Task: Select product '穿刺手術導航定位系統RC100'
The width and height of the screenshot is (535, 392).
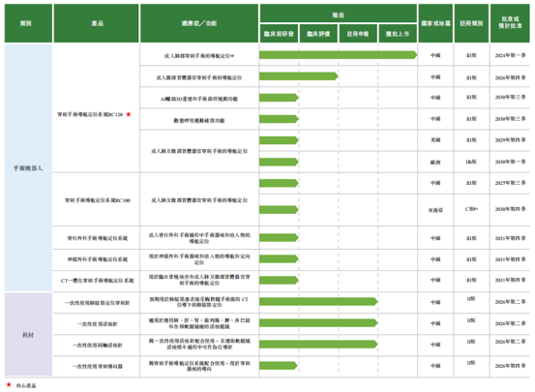Action: click(x=98, y=200)
